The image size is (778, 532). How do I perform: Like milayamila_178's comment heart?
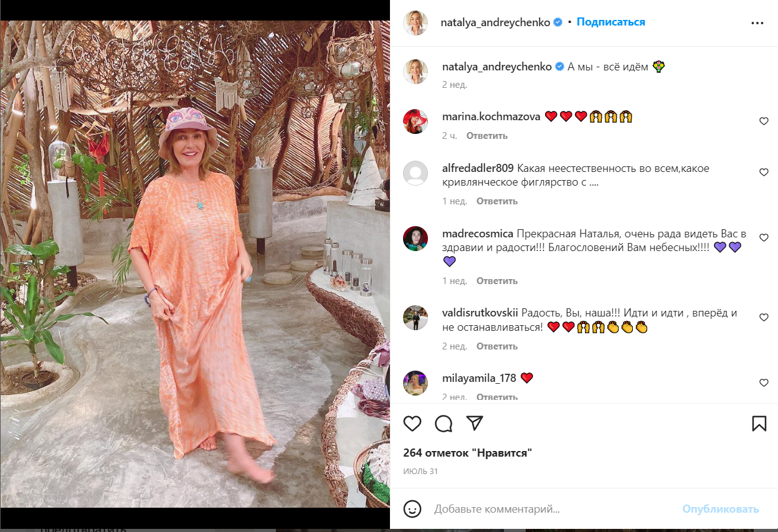[764, 382]
